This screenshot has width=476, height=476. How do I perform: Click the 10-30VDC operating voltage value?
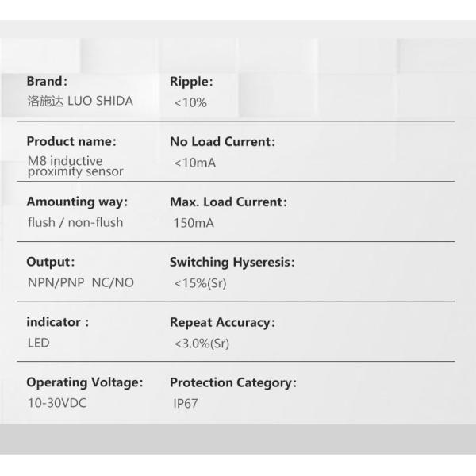[56, 403]
